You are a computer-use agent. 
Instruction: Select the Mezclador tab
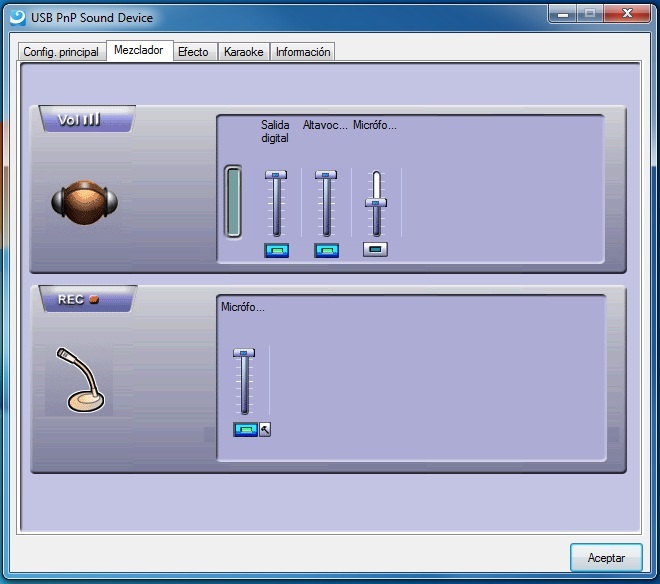(139, 51)
